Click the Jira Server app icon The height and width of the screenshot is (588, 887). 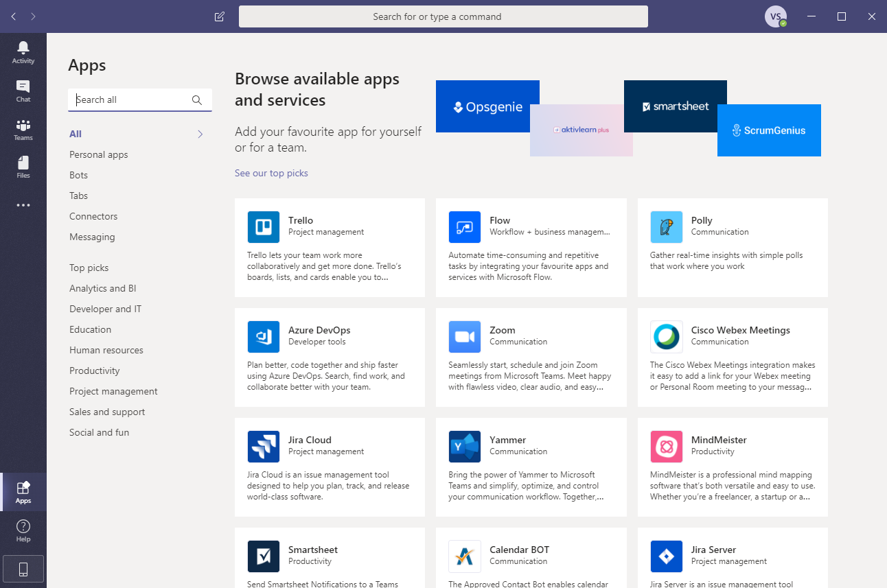(667, 556)
